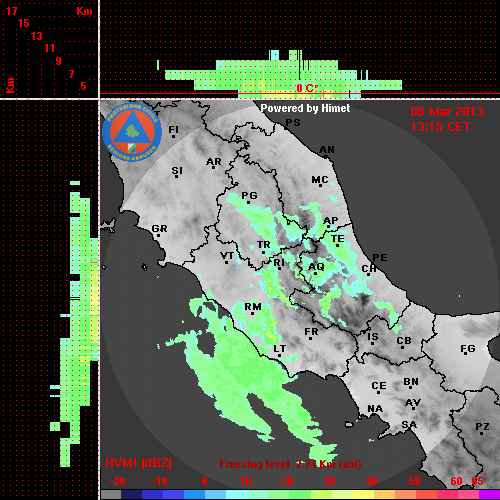The height and width of the screenshot is (500, 500).
Task: Click the 'Powered by Himet' text
Action: [305, 108]
